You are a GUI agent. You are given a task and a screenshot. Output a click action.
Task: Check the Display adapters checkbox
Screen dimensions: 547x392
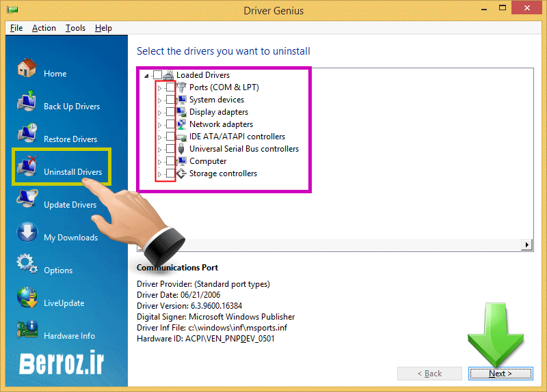170,112
